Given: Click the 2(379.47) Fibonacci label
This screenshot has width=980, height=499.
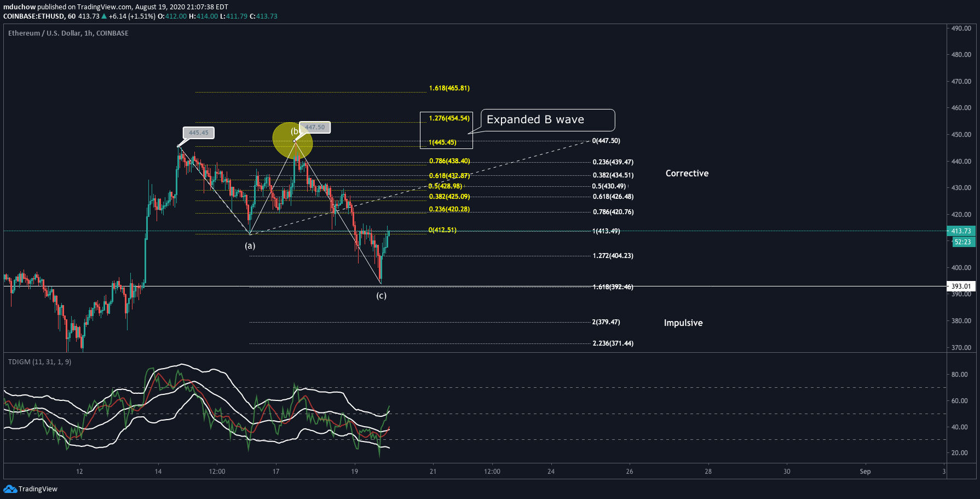Looking at the screenshot, I should 606,322.
